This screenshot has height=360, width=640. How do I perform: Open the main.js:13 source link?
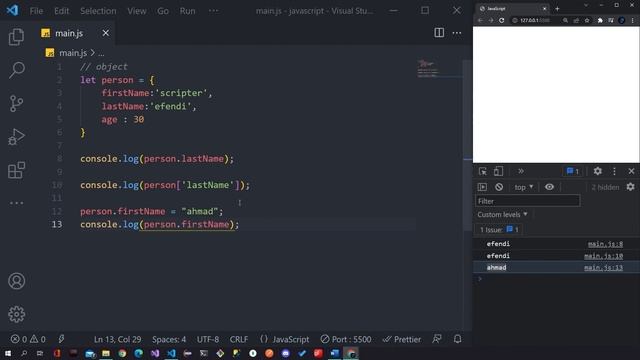coord(603,268)
